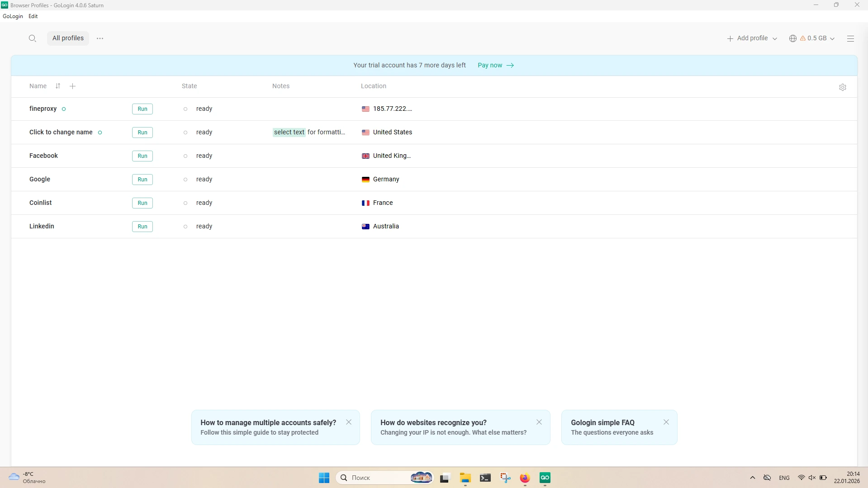Screen dimensions: 868x488
Task: Select the Google profile name
Action: point(40,180)
